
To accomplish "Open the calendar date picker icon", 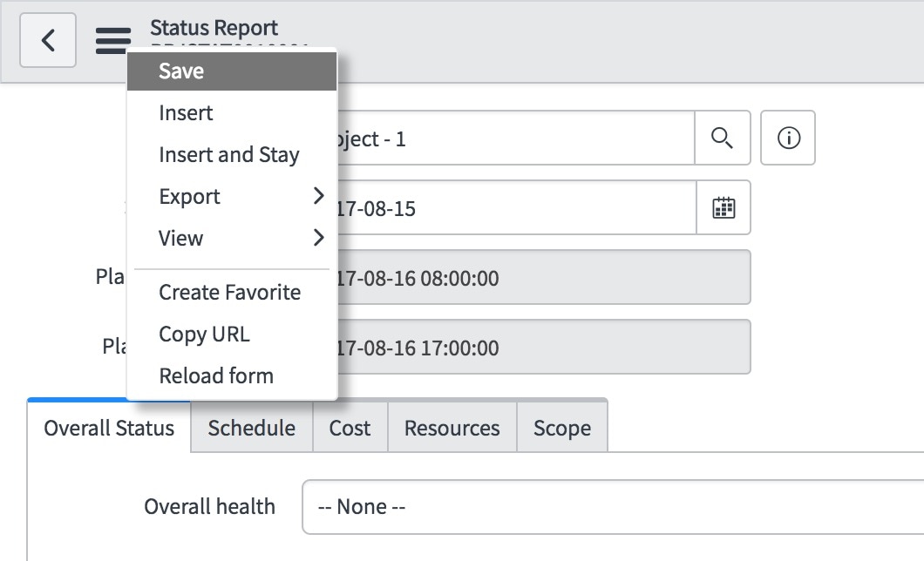I will [724, 208].
